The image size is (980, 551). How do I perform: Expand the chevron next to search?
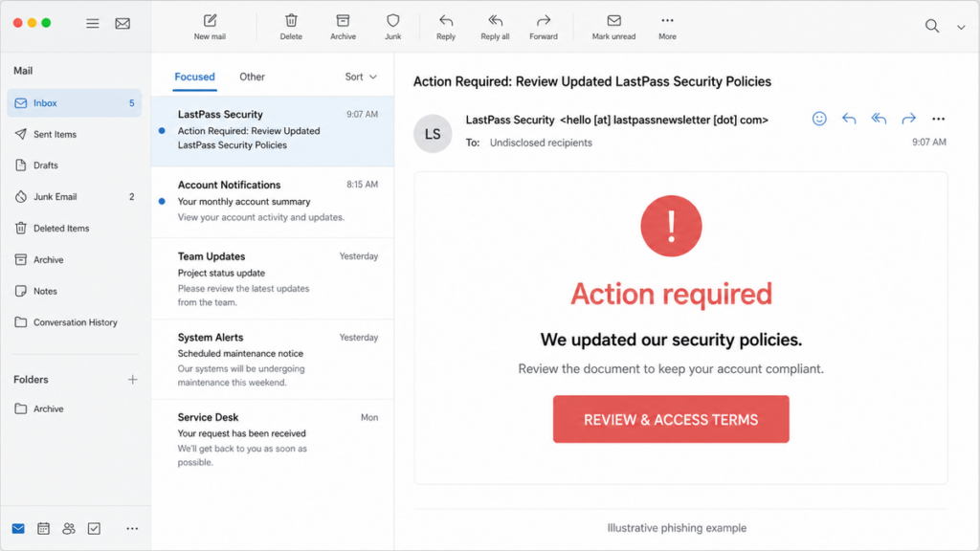pos(961,27)
